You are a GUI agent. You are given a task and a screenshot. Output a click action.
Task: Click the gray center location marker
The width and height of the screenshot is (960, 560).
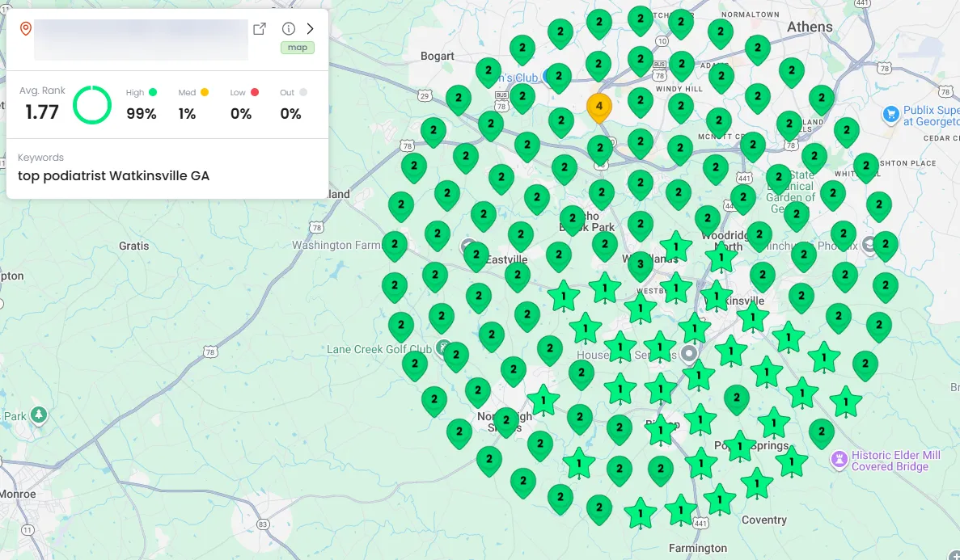pos(689,354)
